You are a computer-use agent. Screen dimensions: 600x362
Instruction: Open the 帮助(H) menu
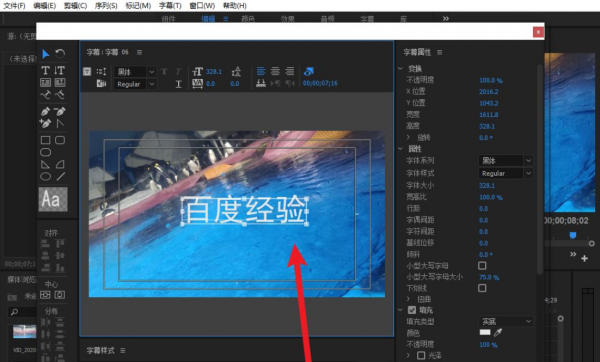[235, 6]
